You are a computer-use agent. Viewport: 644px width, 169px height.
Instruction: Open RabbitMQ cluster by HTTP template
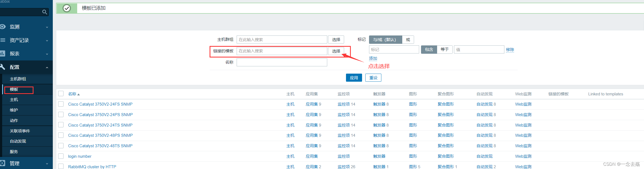pyautogui.click(x=92, y=167)
